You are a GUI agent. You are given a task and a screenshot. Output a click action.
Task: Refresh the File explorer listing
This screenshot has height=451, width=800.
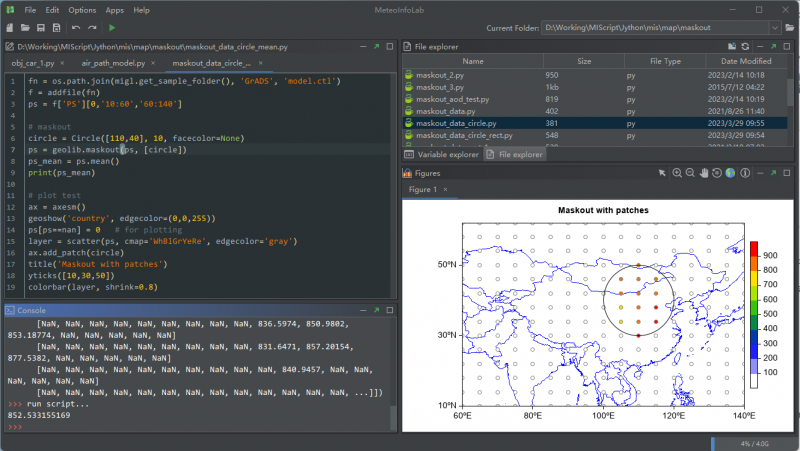coord(745,46)
